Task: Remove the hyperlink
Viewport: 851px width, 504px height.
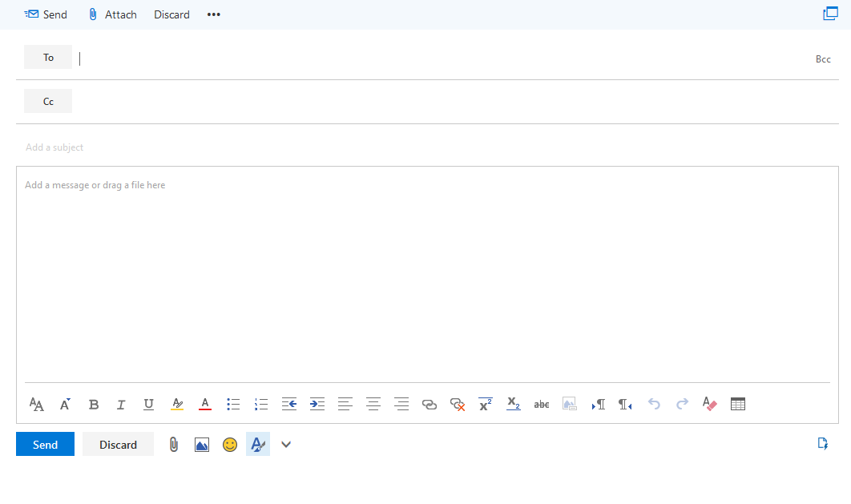Action: [458, 404]
